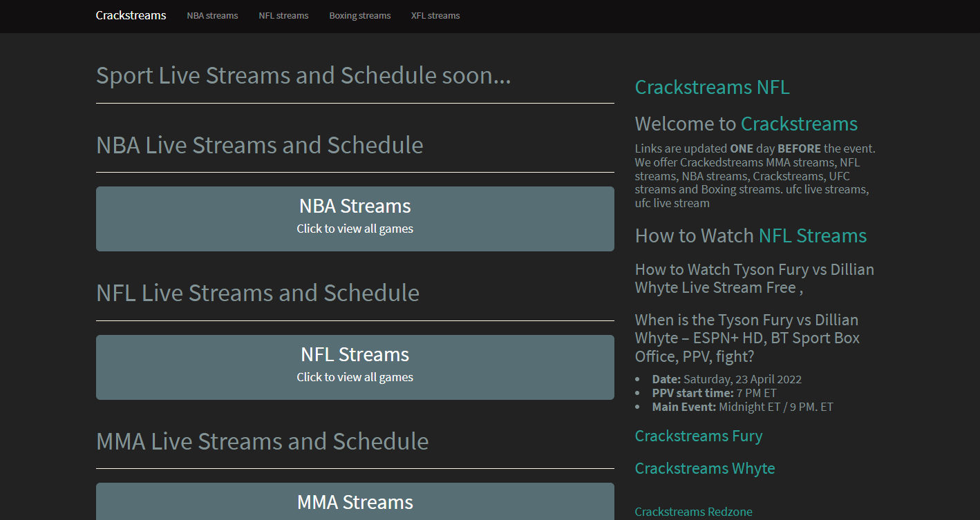Visit the Crackstreams Whyte link

click(705, 469)
